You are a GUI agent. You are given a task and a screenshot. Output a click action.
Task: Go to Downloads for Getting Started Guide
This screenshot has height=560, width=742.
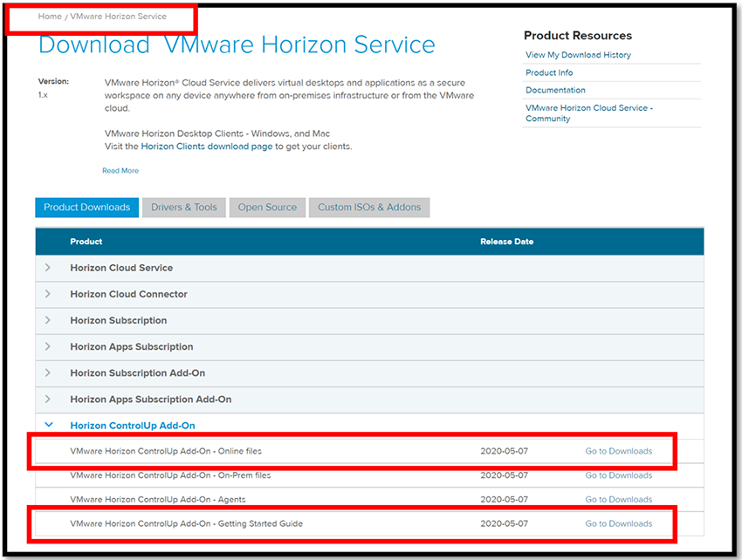point(619,523)
